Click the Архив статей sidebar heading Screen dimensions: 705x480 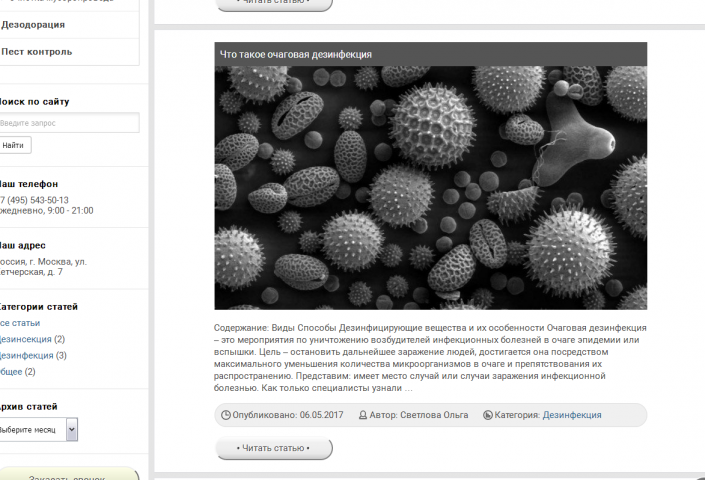click(29, 406)
